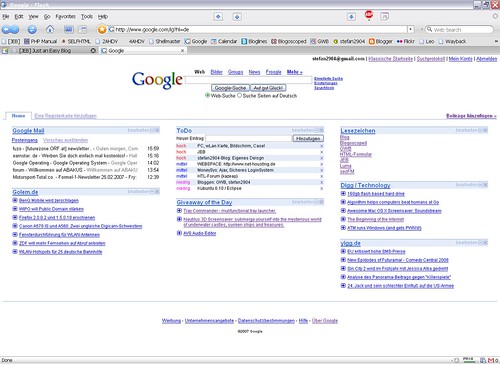Expand the AVS Audio Editor entry
The height and width of the screenshot is (365, 500).
click(x=179, y=233)
